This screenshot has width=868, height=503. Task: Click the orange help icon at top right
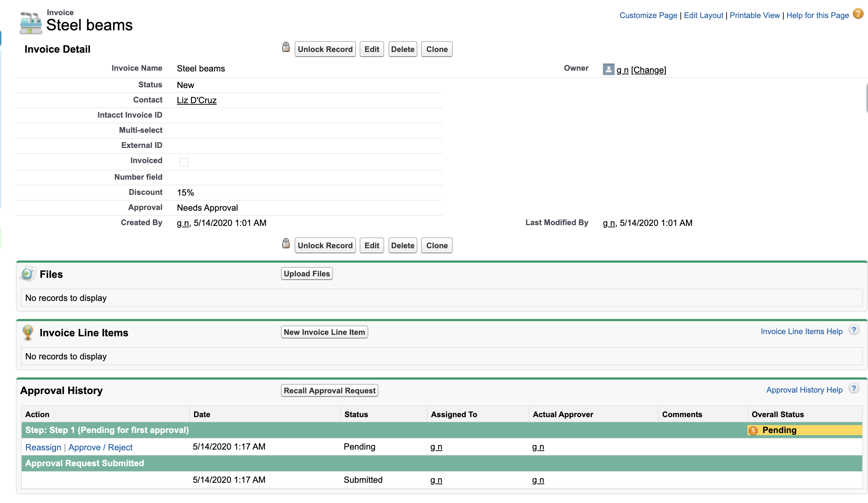pos(858,14)
